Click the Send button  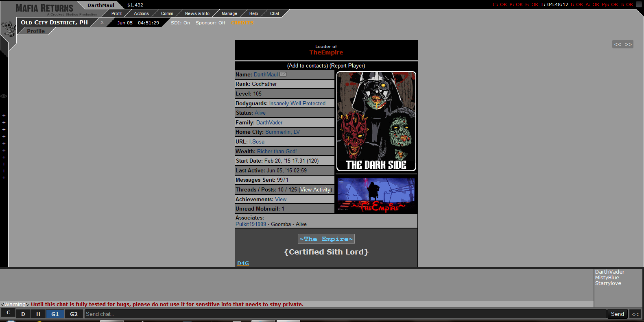pos(617,314)
